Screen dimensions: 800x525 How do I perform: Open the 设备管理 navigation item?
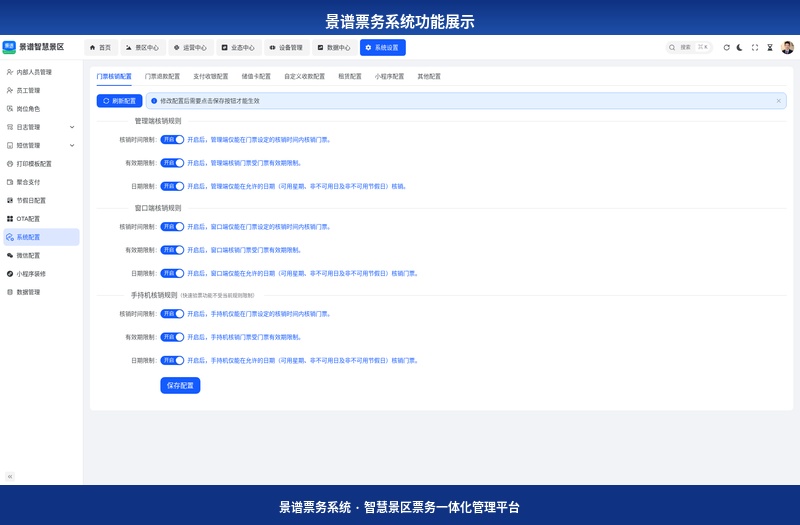pos(287,47)
